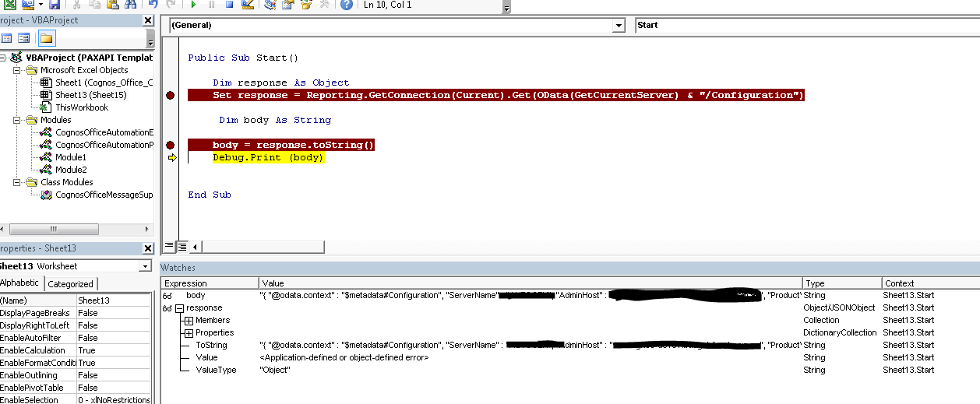The image size is (980, 404).
Task: Click the Save toolbar icon
Action: point(55,4)
